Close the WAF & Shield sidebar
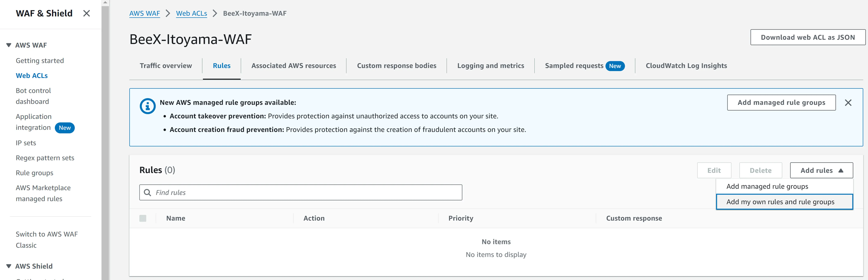Image resolution: width=868 pixels, height=280 pixels. pos(87,14)
